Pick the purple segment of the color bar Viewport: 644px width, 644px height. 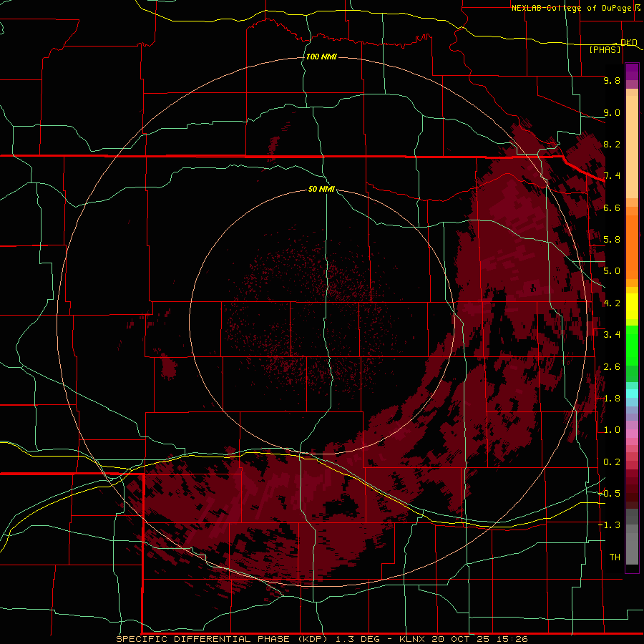(x=632, y=72)
